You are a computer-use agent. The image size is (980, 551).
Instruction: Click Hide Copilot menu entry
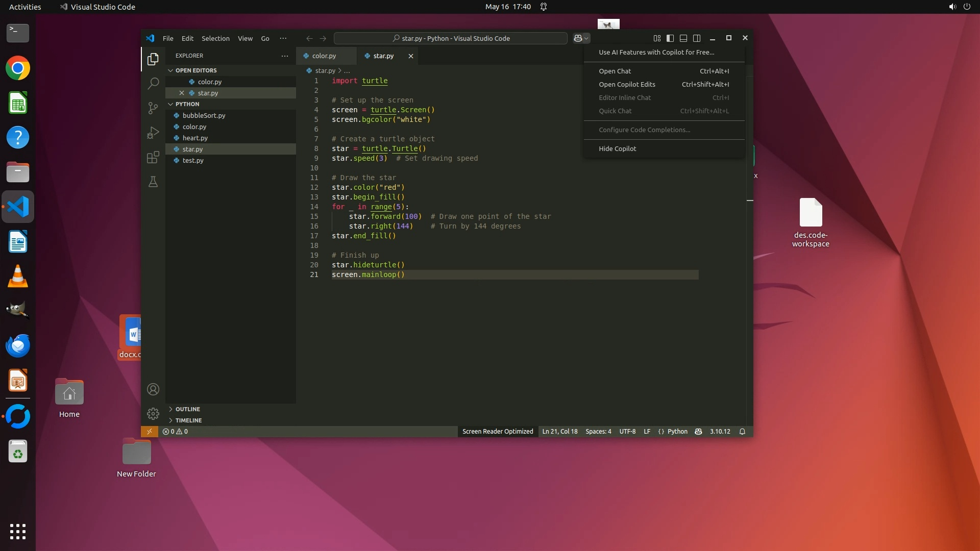click(617, 149)
